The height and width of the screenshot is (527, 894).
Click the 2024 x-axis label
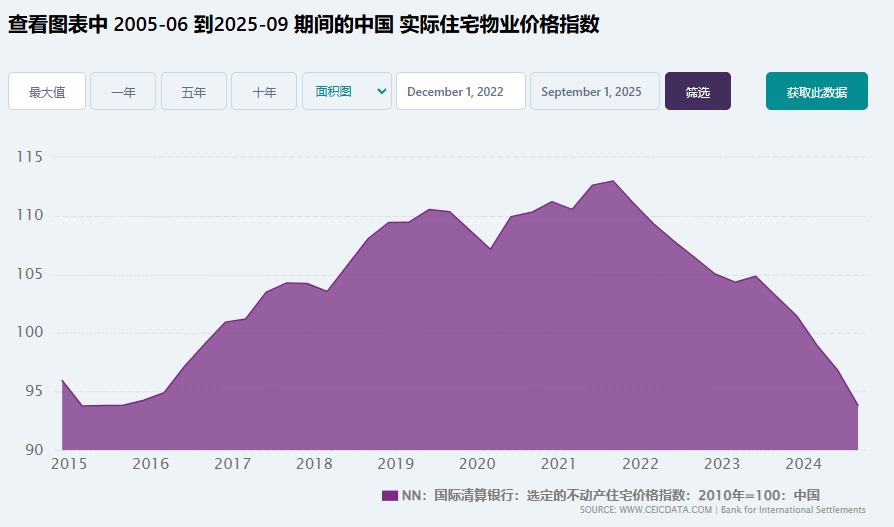pos(803,464)
